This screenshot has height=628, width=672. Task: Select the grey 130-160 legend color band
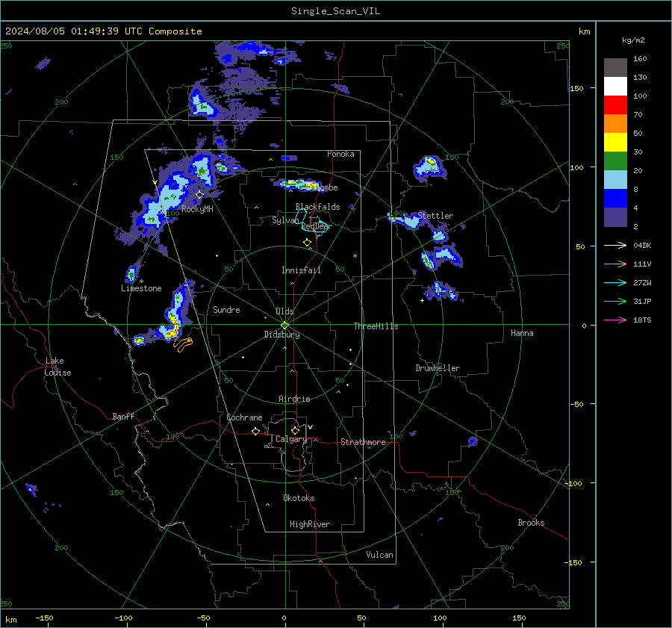point(615,68)
